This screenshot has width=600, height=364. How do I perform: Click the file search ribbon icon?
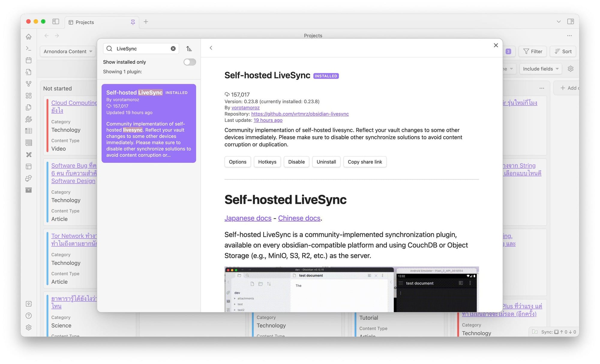(28, 72)
